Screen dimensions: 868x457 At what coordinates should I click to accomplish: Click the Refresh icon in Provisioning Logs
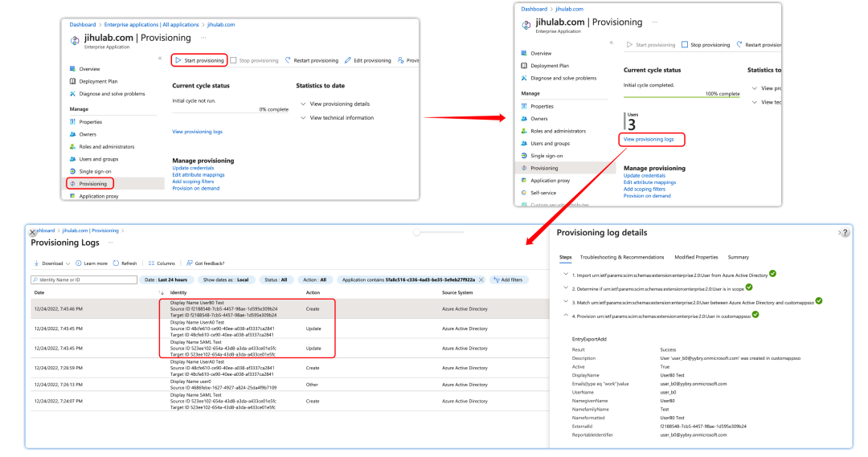click(116, 263)
